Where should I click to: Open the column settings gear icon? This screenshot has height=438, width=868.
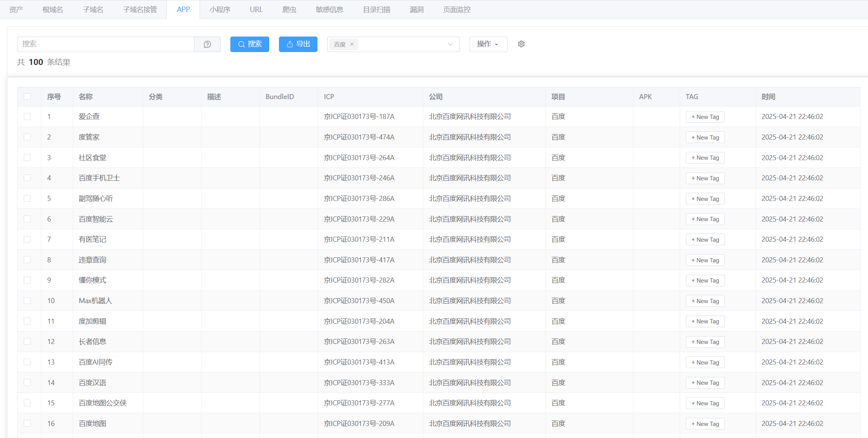tap(521, 44)
